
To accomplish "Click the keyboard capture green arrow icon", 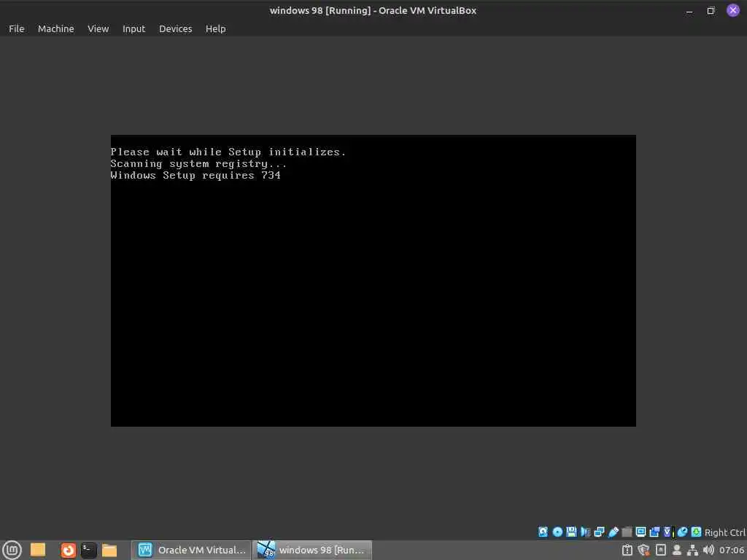I will pos(697,532).
